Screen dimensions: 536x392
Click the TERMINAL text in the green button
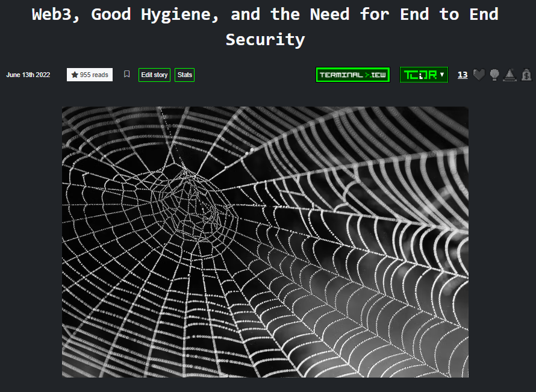click(x=341, y=75)
